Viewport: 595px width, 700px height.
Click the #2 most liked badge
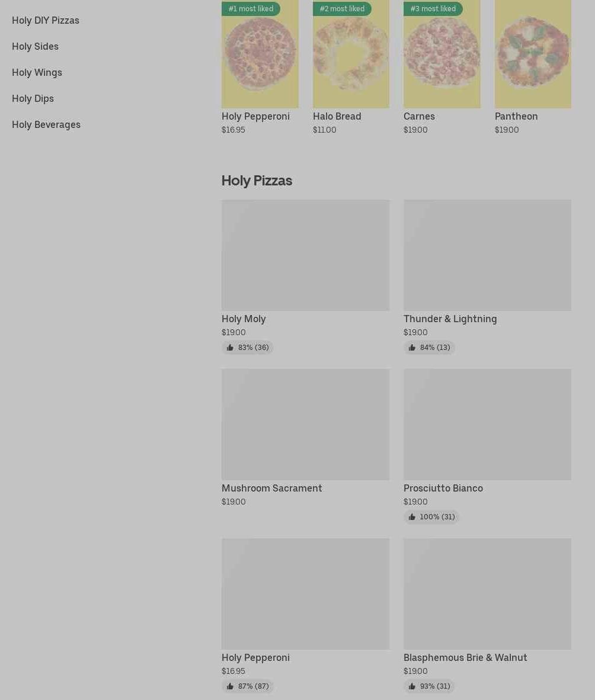pyautogui.click(x=342, y=8)
